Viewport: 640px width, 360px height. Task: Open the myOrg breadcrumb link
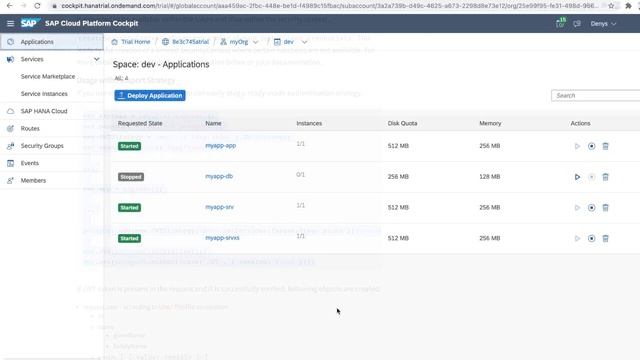(239, 42)
